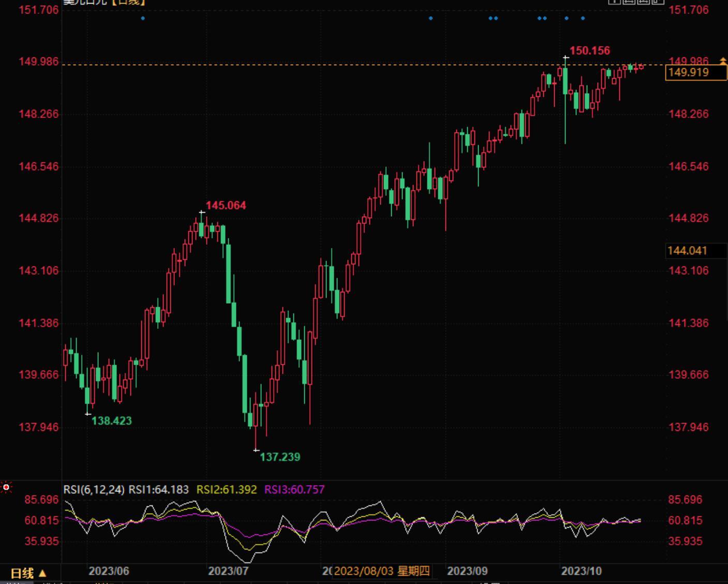
Task: Open the 日线 period dropdown
Action: pos(29,573)
